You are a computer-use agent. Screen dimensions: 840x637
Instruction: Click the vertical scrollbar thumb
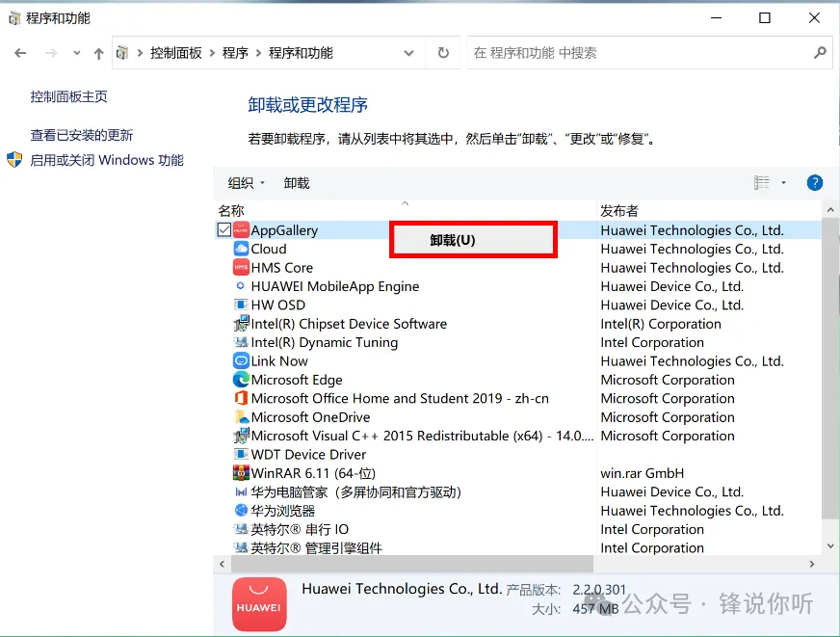(x=829, y=368)
